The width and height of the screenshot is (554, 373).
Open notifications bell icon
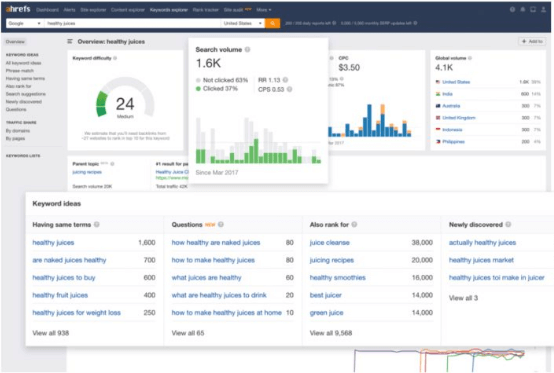pyautogui.click(x=523, y=10)
